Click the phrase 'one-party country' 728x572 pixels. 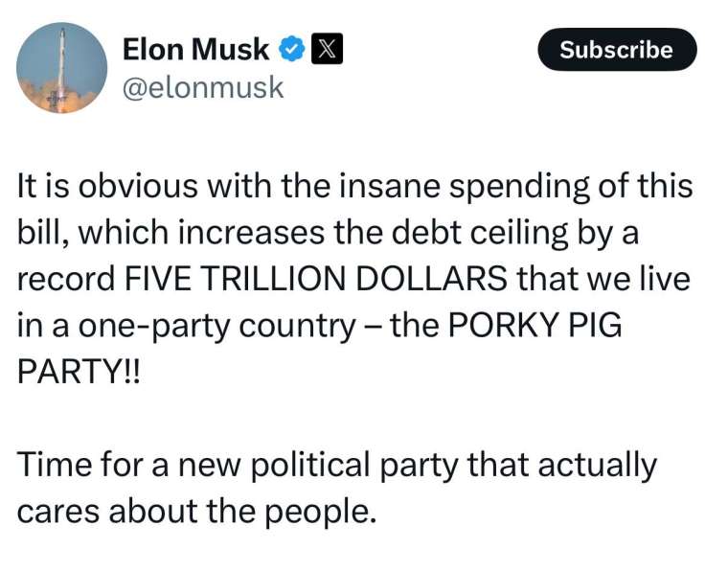tap(217, 326)
